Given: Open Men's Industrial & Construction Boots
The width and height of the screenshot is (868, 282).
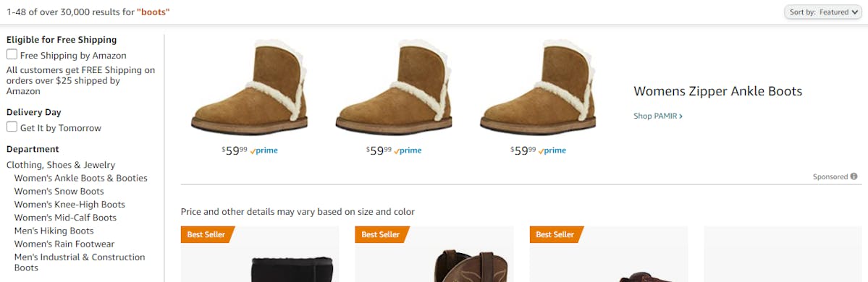Looking at the screenshot, I should coord(80,262).
